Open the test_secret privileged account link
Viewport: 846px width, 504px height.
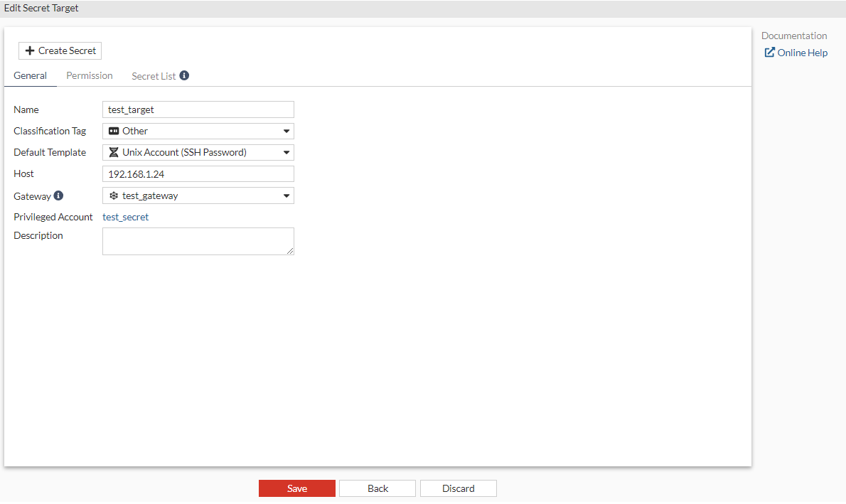click(125, 217)
